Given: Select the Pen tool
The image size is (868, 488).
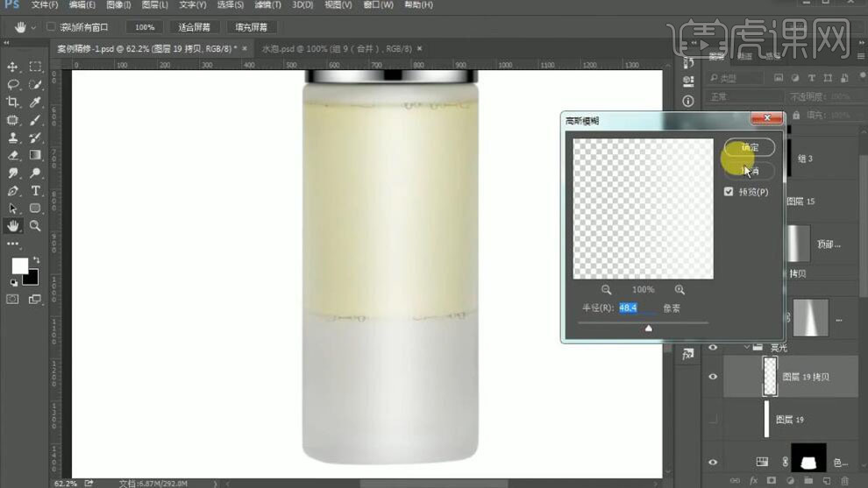Looking at the screenshot, I should (13, 190).
